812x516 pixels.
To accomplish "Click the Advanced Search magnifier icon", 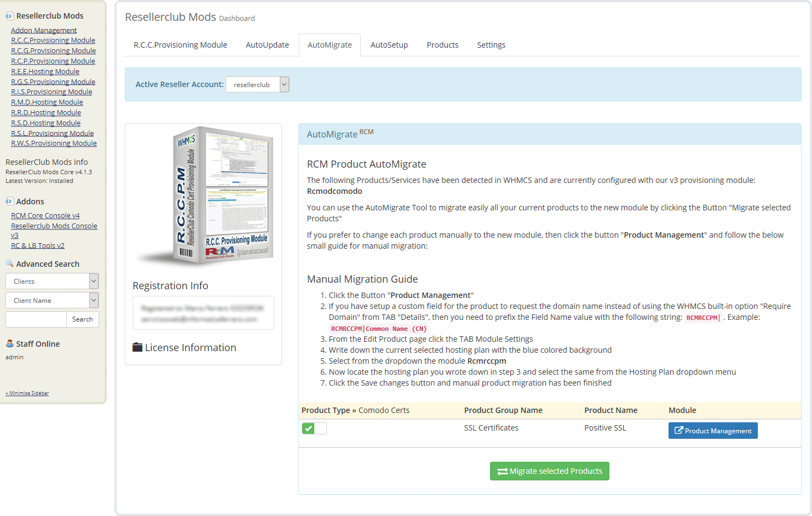I will pos(9,263).
